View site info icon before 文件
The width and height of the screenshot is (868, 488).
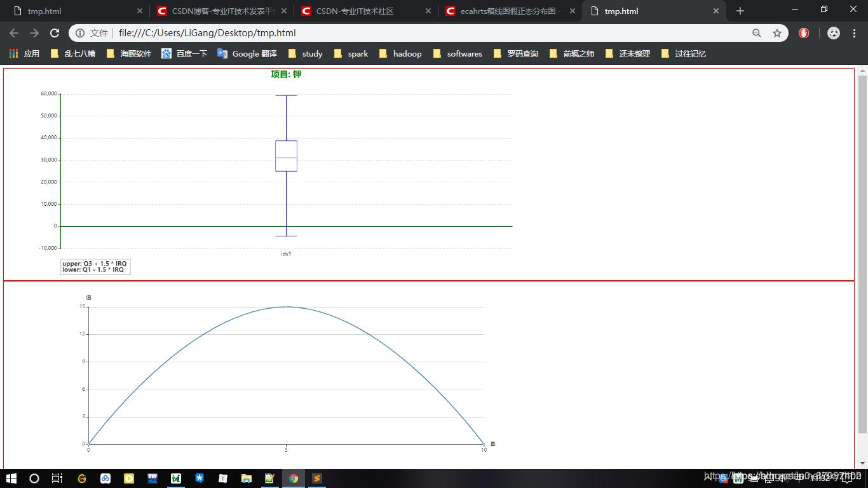pos(80,33)
